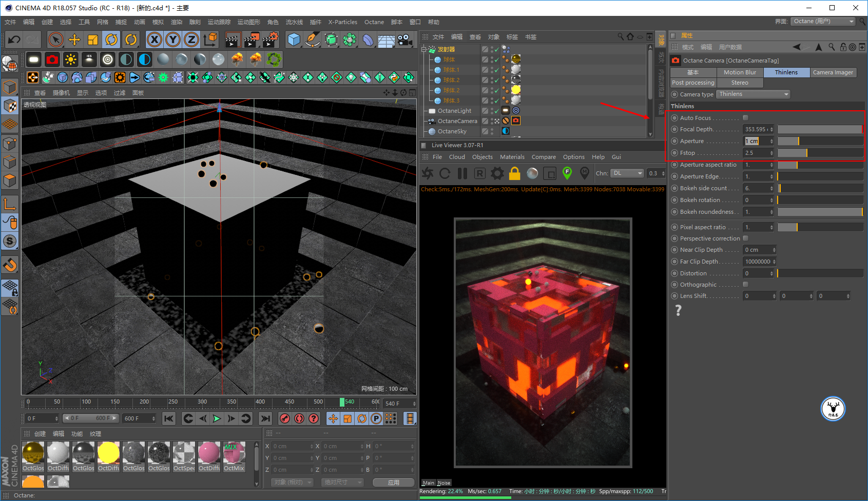This screenshot has width=868, height=501.
Task: Adjust the Aperture aspect ratio slider
Action: (820, 165)
